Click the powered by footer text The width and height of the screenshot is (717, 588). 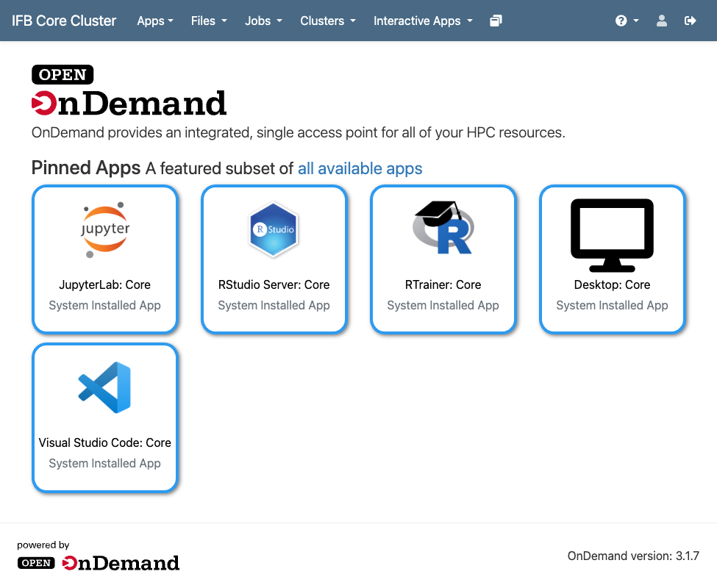43,545
